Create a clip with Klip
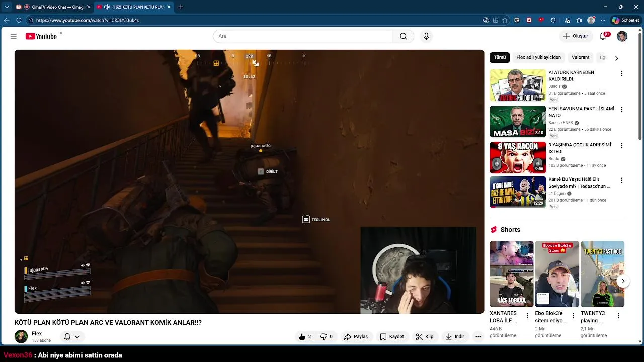Screen dimensions: 644x362 [x=425, y=337]
